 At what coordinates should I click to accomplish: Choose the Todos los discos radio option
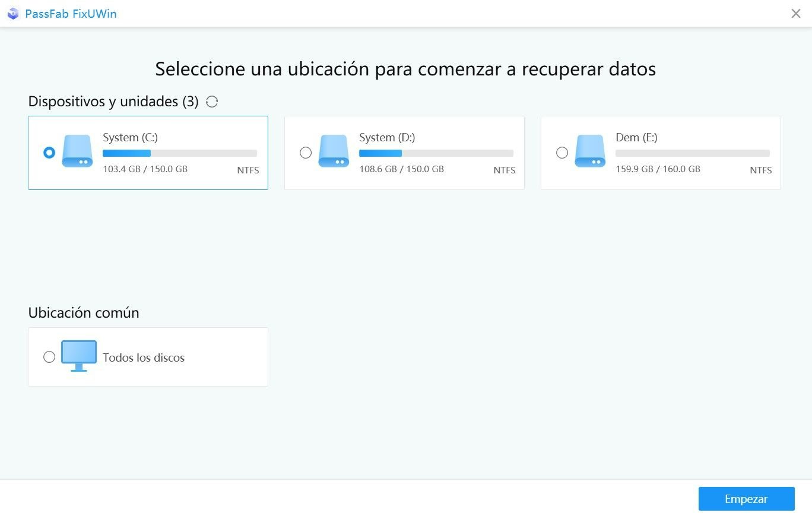click(x=49, y=357)
